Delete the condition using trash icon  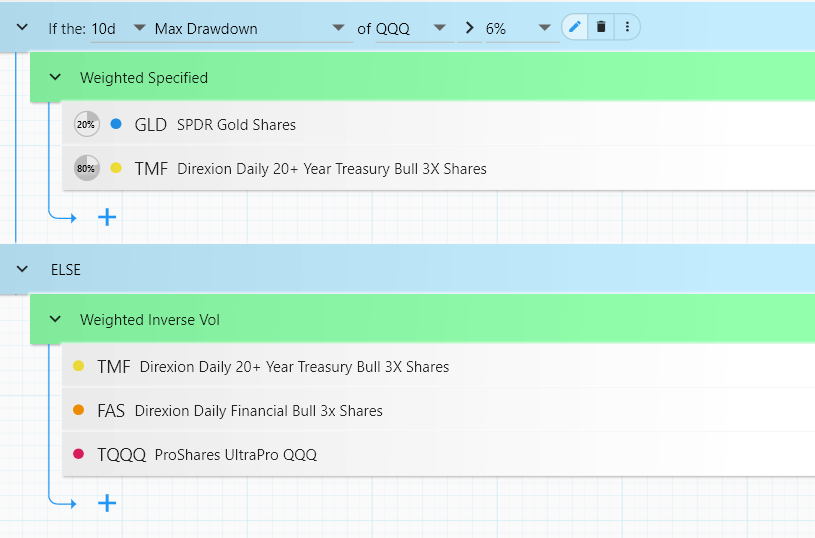click(601, 27)
